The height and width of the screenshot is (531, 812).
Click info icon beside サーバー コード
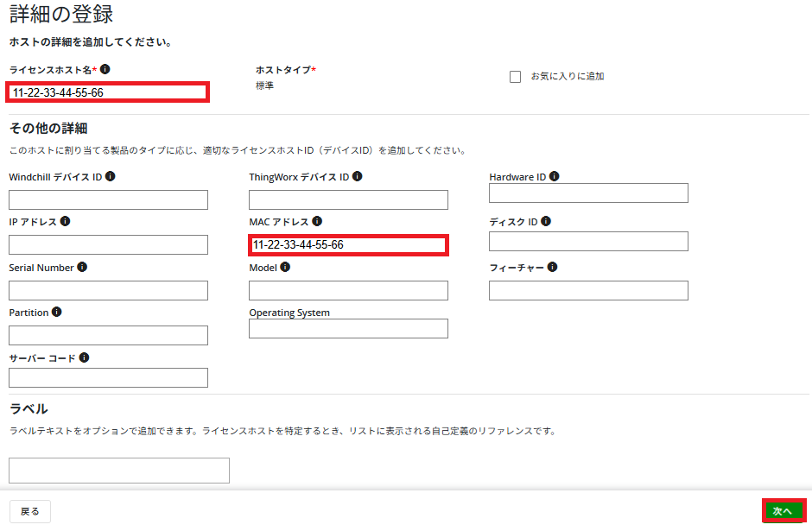pyautogui.click(x=85, y=357)
